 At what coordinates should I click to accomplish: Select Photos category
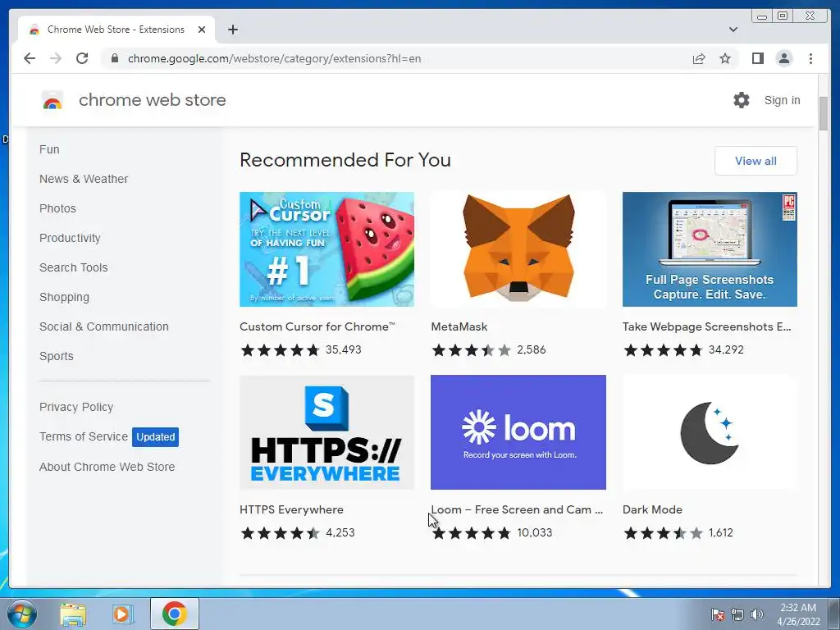[57, 208]
